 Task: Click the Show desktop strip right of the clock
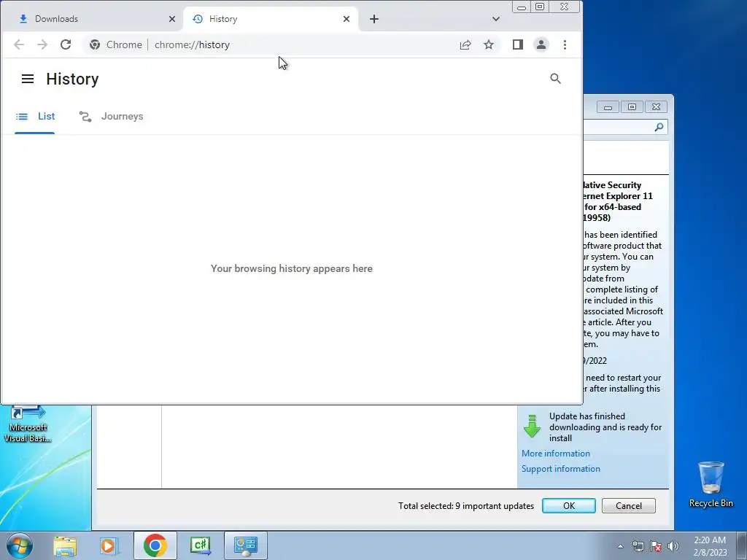click(x=741, y=545)
